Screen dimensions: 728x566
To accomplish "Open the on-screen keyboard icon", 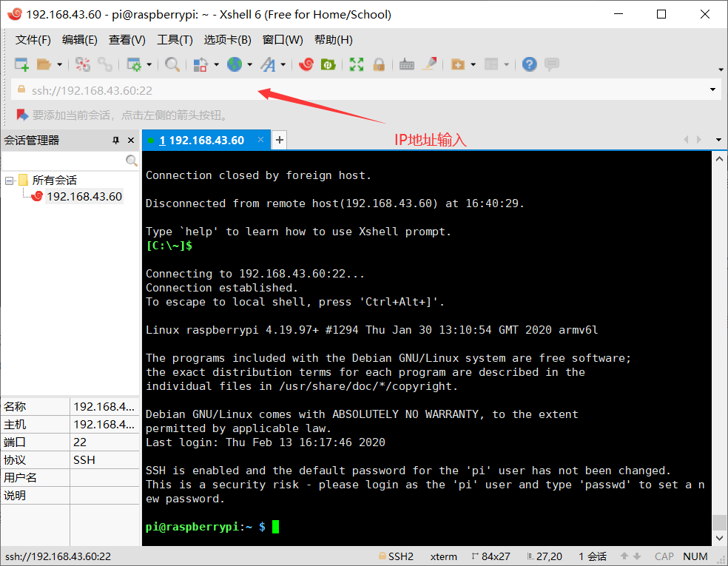I will (406, 64).
